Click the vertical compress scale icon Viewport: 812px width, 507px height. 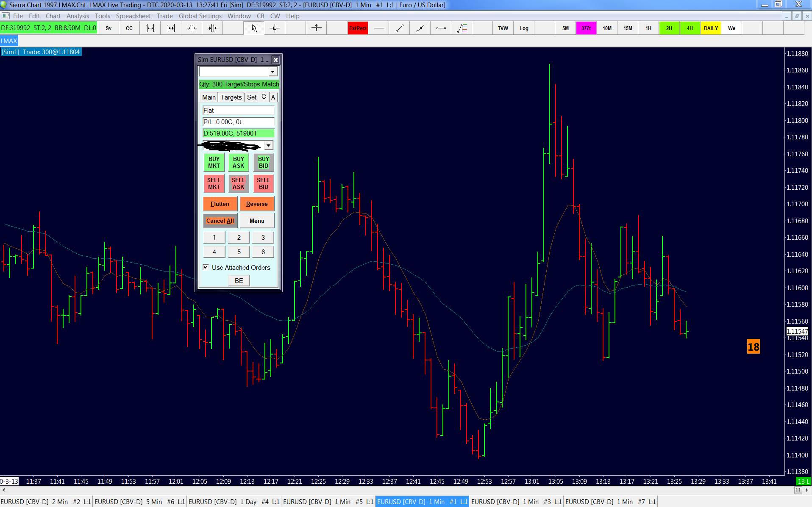(316, 28)
